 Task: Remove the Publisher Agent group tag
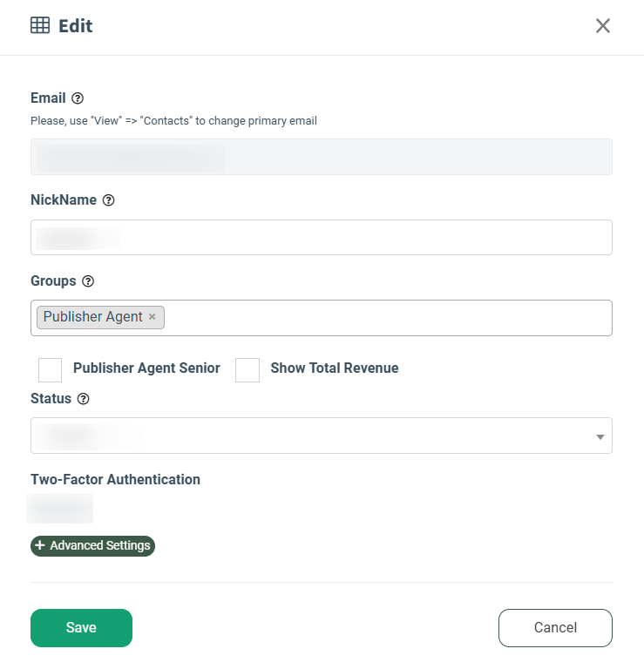[152, 316]
